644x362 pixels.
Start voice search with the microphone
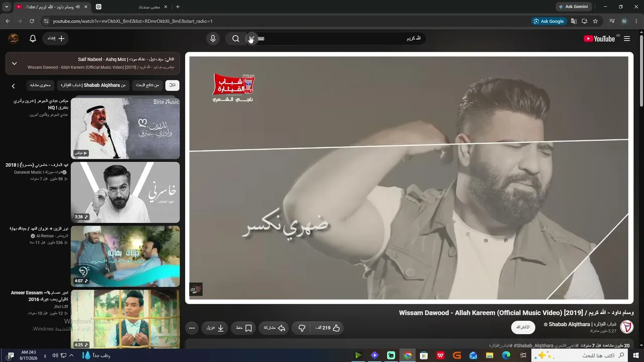point(213,39)
